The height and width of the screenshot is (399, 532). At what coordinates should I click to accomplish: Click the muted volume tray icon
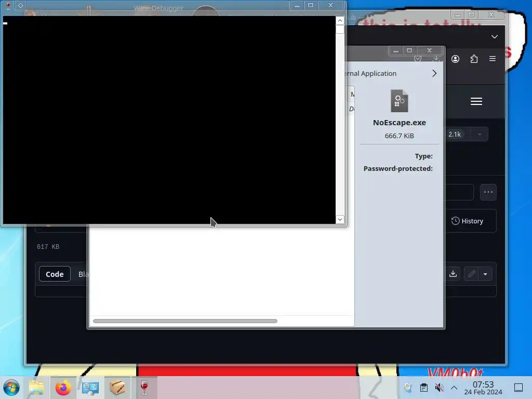click(439, 388)
